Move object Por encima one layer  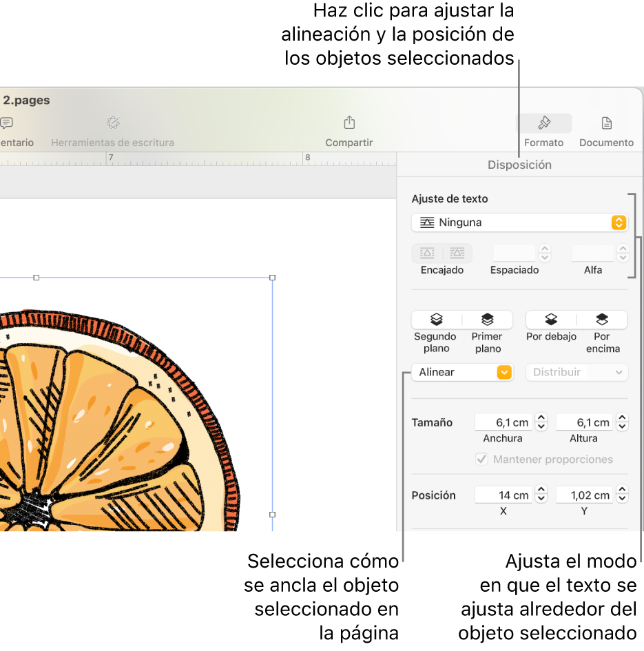pyautogui.click(x=602, y=319)
